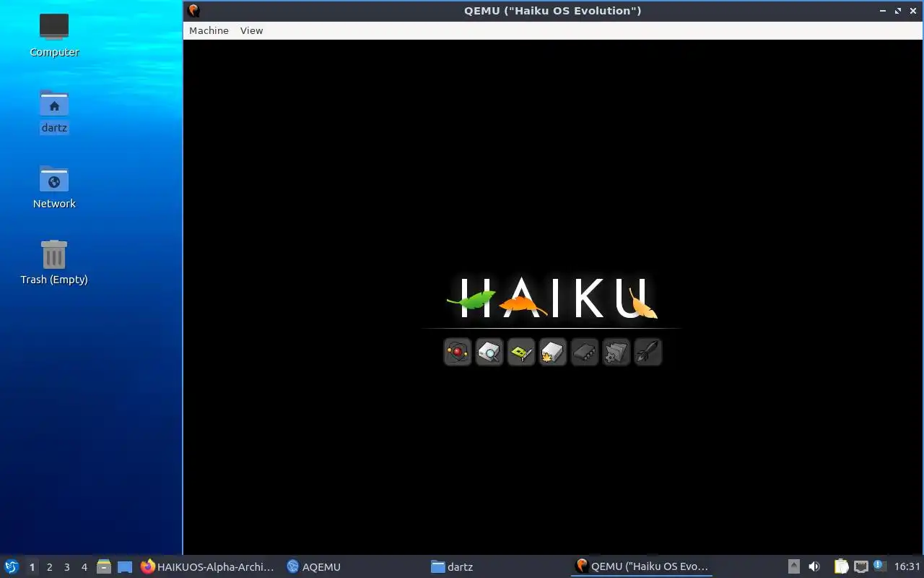The height and width of the screenshot is (578, 924).
Task: Open the clipboard manager tray icon
Action: tap(841, 566)
